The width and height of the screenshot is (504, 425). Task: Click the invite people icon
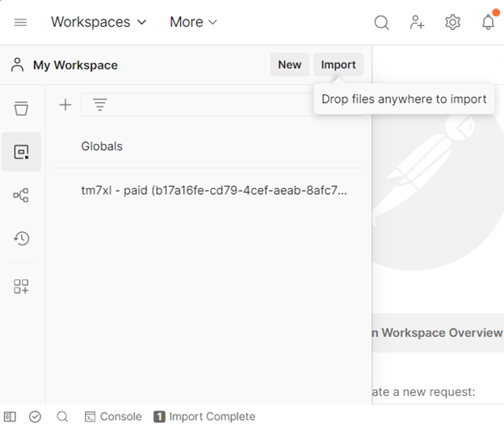(417, 23)
